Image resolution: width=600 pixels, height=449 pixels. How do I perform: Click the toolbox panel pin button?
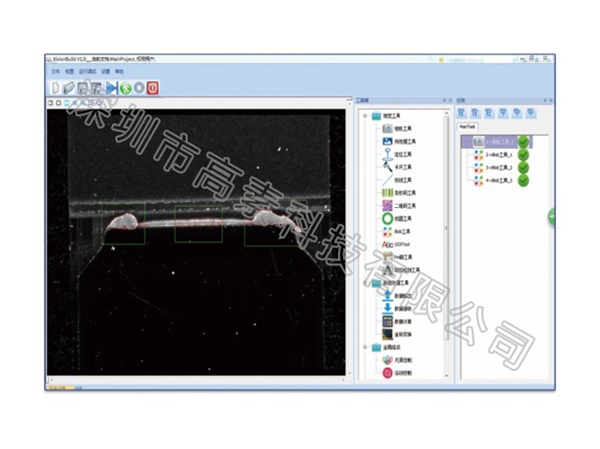pyautogui.click(x=445, y=101)
